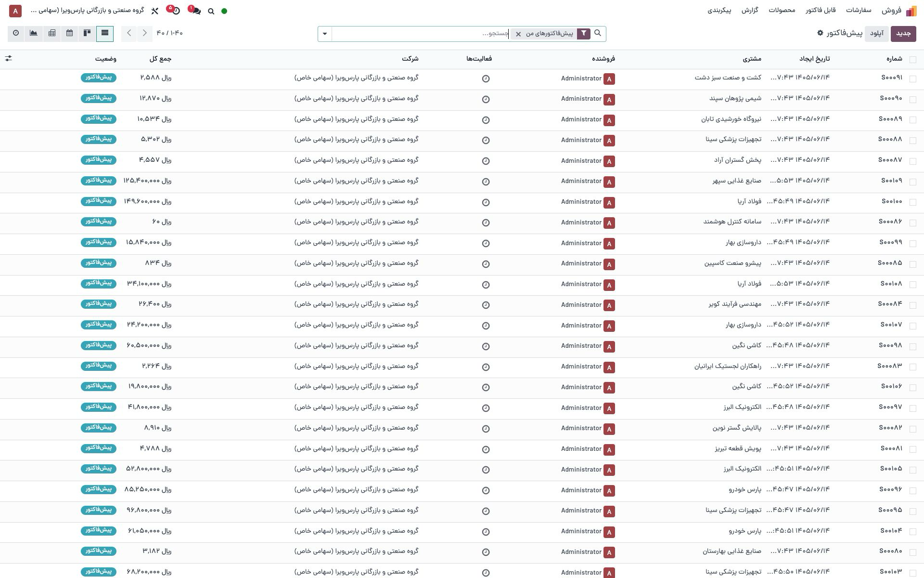Viewport: 924px width, 578px height.
Task: Click the Administrator avatar in row S00099
Action: click(x=609, y=243)
